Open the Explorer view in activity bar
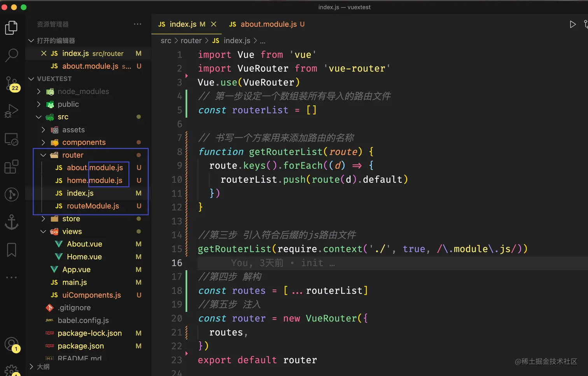Viewport: 588px width, 376px height. coord(11,28)
